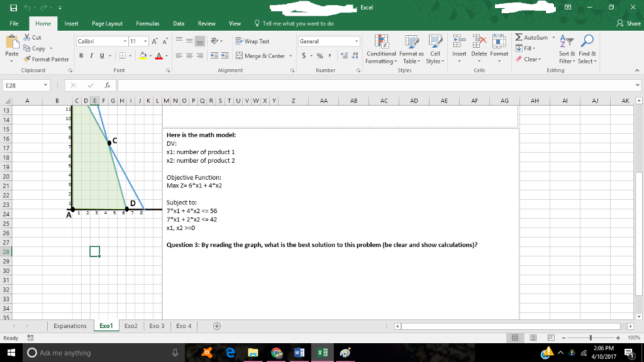Open the Exo2 sheet tab

point(129,326)
